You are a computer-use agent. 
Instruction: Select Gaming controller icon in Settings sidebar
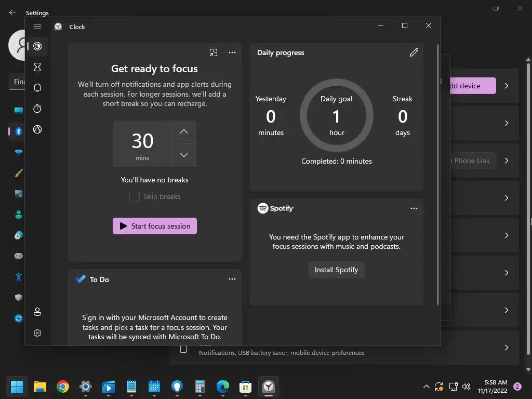pyautogui.click(x=19, y=256)
